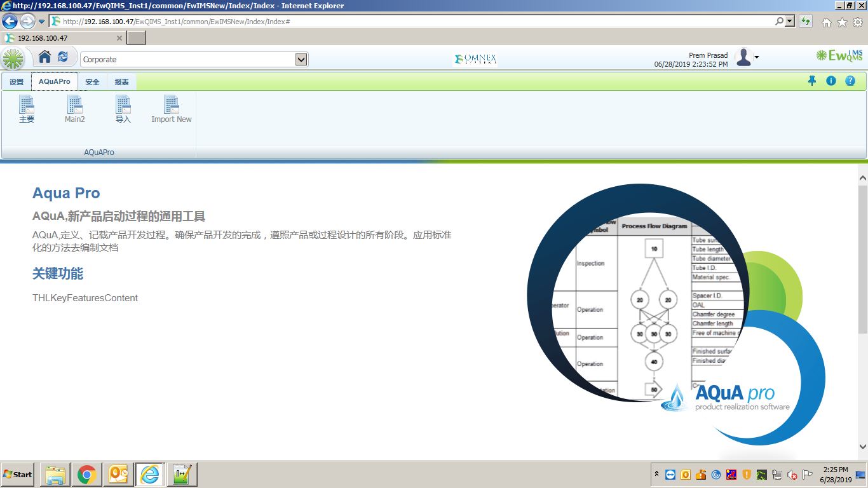Open File Explorer from the taskbar
This screenshot has width=868, height=488.
coord(55,475)
